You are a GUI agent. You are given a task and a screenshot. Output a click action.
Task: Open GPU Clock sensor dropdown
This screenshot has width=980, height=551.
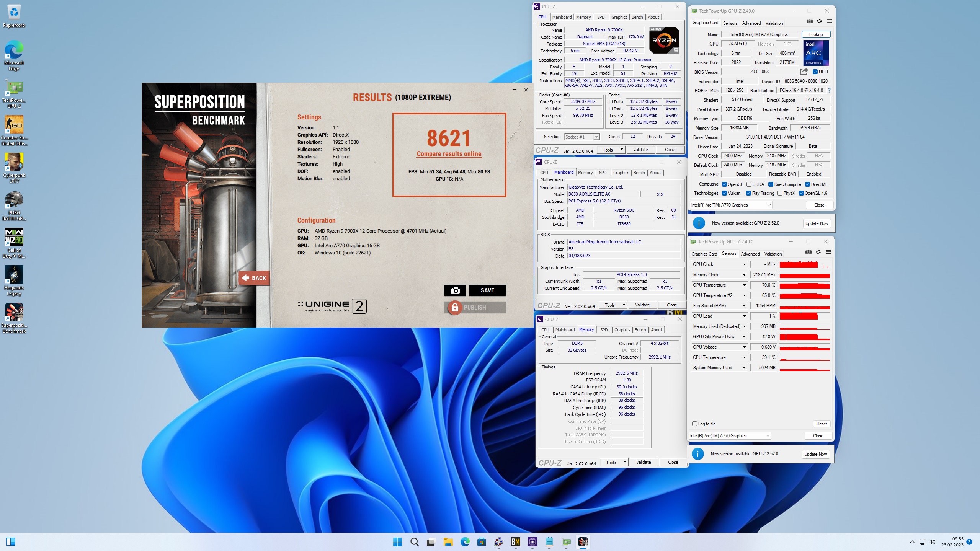coord(744,264)
